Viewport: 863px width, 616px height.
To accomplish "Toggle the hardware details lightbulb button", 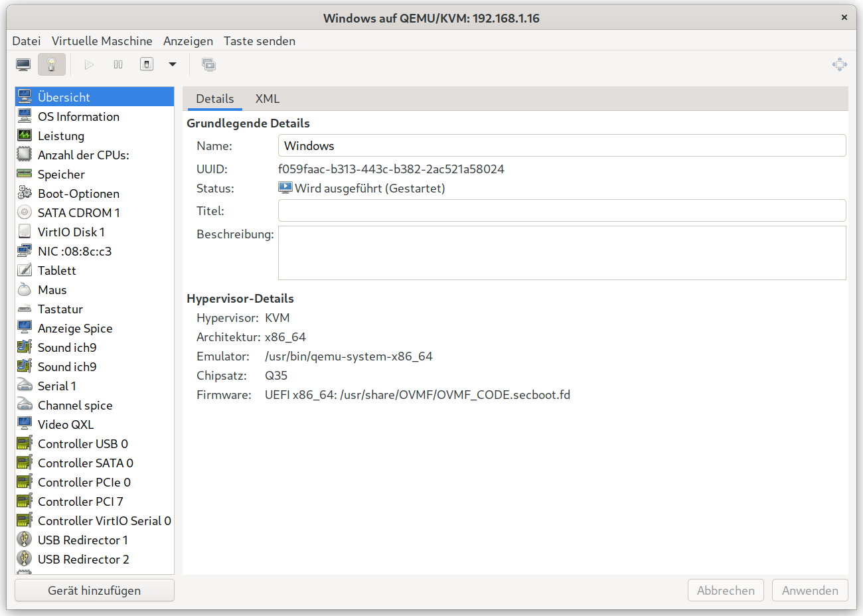I will point(52,64).
